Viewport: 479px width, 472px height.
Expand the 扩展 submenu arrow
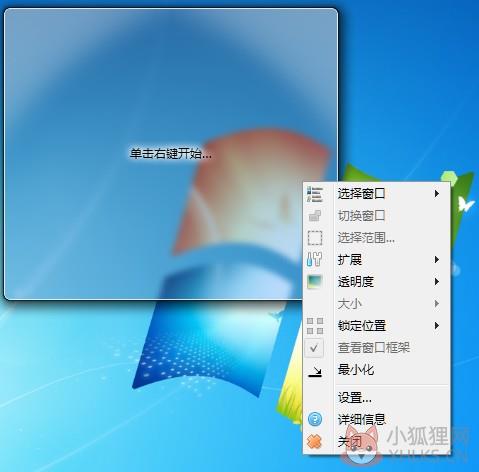(436, 259)
